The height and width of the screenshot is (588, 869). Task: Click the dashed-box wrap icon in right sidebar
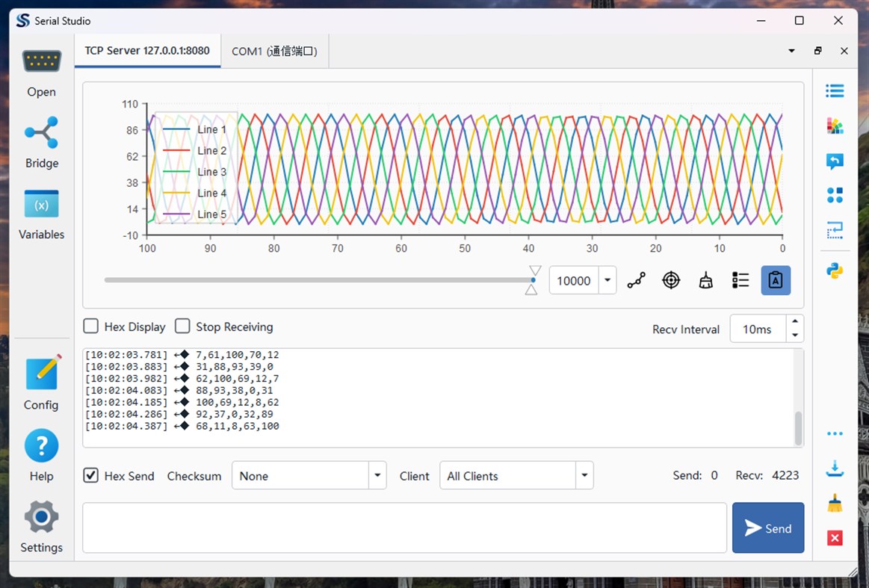click(835, 230)
